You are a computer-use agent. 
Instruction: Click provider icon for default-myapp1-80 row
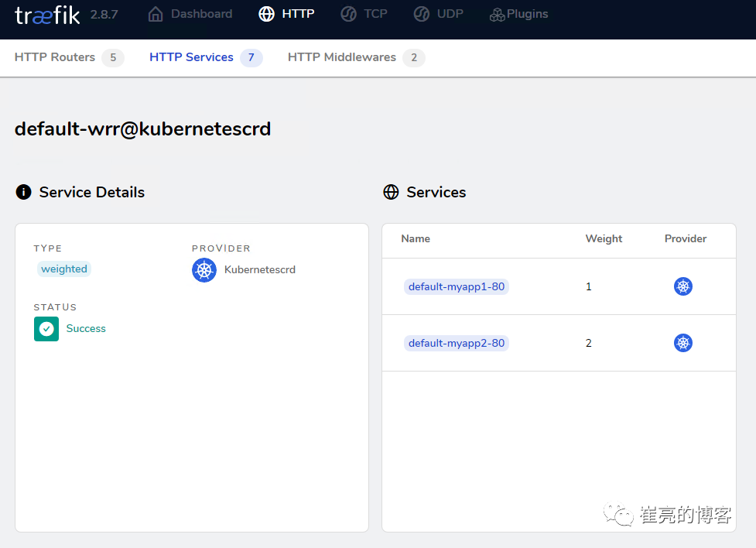pyautogui.click(x=683, y=286)
